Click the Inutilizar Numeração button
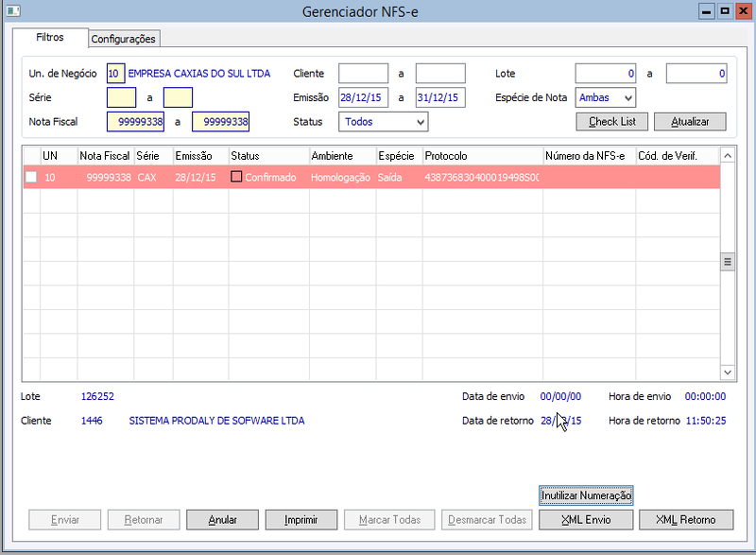Image resolution: width=756 pixels, height=555 pixels. point(586,495)
